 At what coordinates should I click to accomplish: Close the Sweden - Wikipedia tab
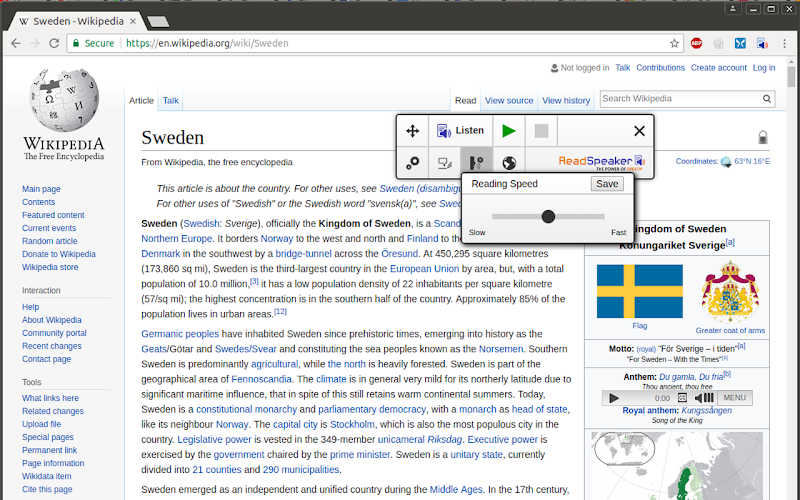133,21
